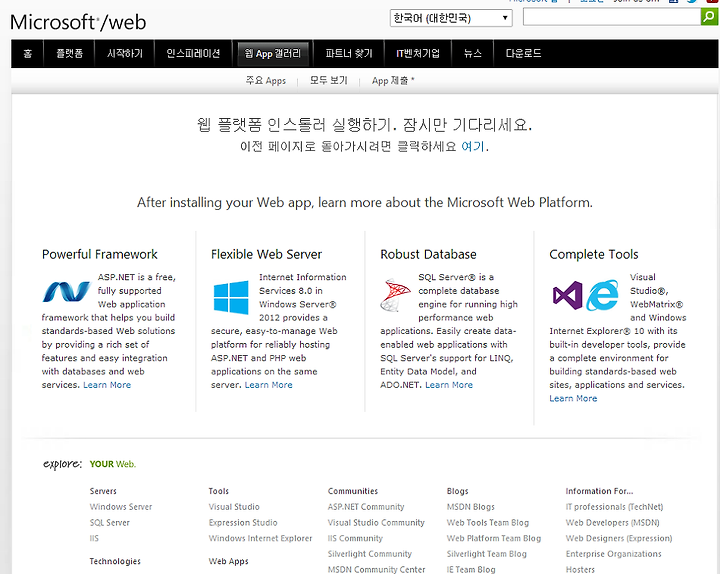Open the Windows Server footer link
Screen dimensions: 720x574
[121, 507]
